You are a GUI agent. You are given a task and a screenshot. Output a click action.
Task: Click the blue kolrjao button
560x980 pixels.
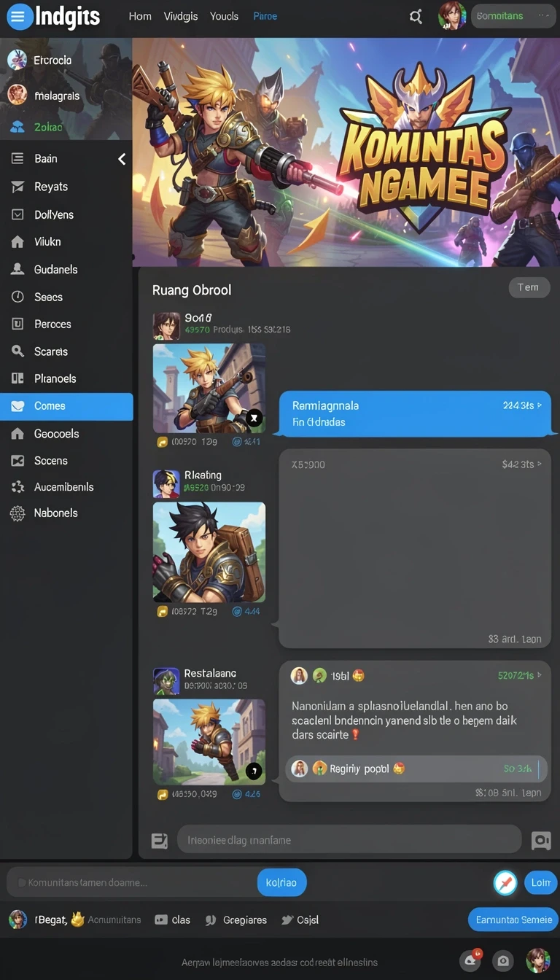click(281, 882)
